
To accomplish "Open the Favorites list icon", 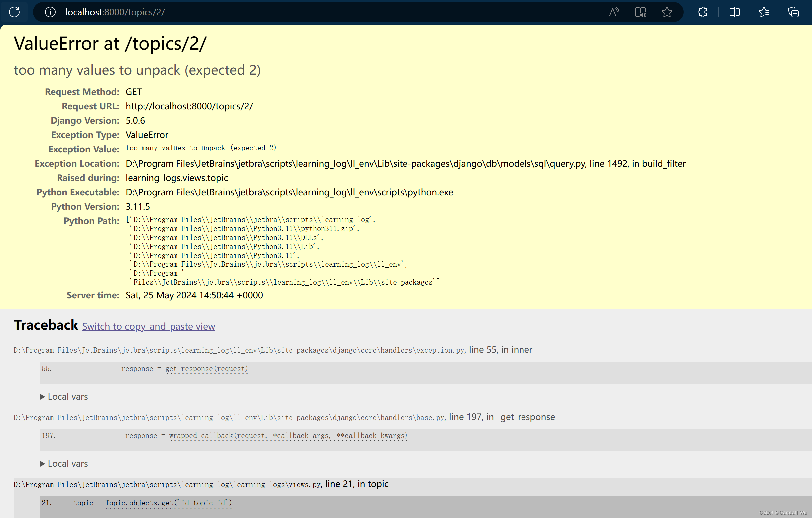I will point(764,12).
